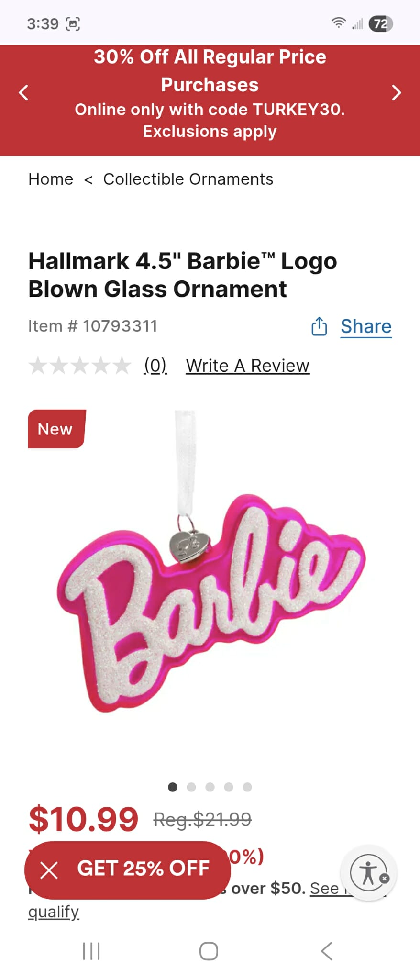
Task: Advance promo banner with right arrow
Action: tap(396, 92)
